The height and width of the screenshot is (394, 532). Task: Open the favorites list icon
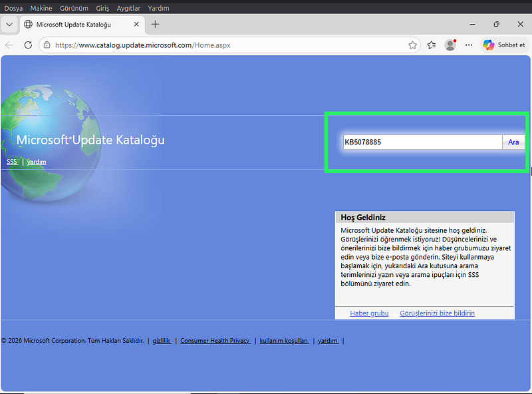coord(432,45)
